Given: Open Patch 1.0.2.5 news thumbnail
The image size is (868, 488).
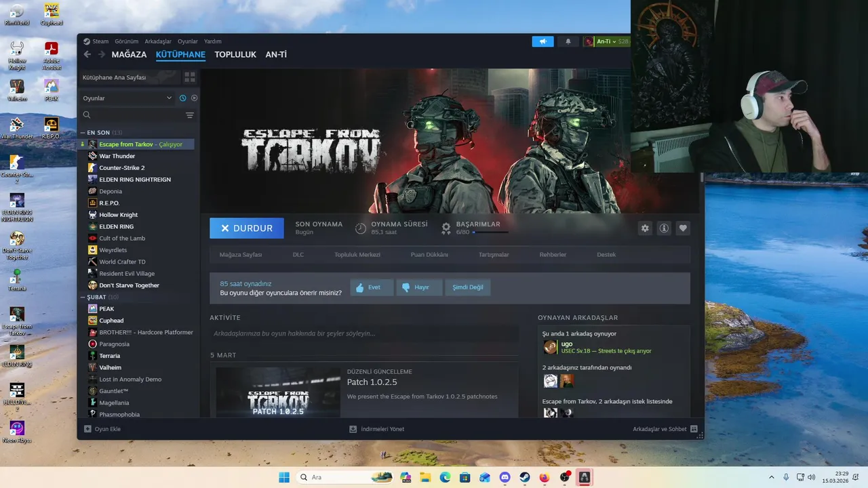Looking at the screenshot, I should coord(278,392).
